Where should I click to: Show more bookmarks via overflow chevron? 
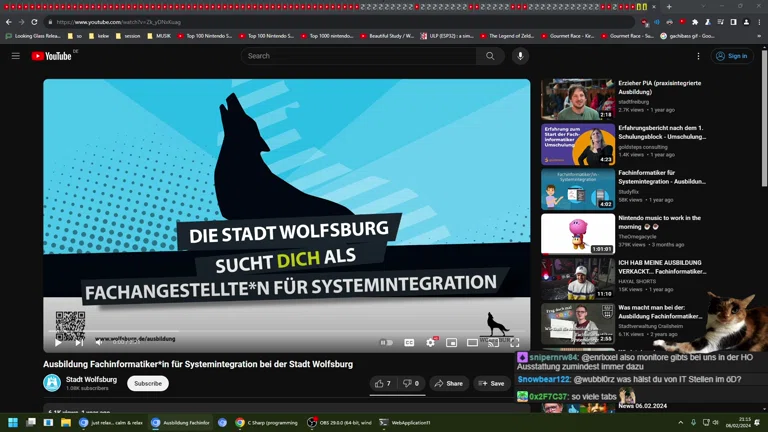click(x=759, y=36)
